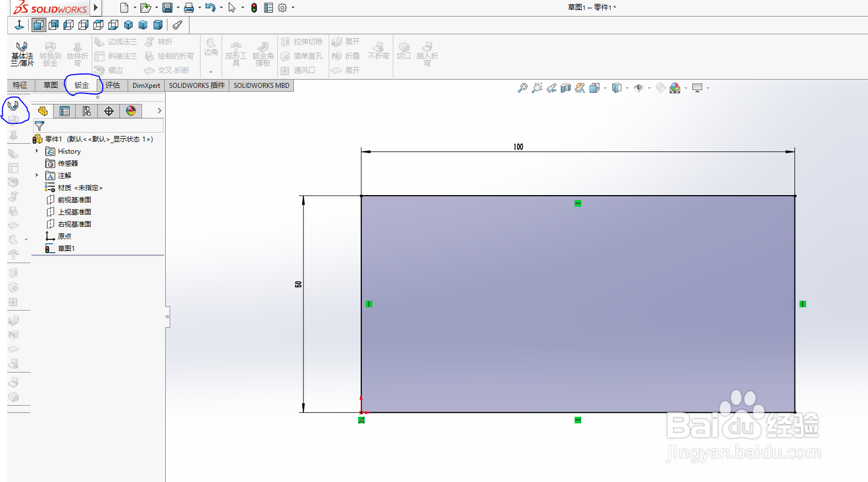Switch to the 草图 tab
This screenshot has width=868, height=482.
51,85
